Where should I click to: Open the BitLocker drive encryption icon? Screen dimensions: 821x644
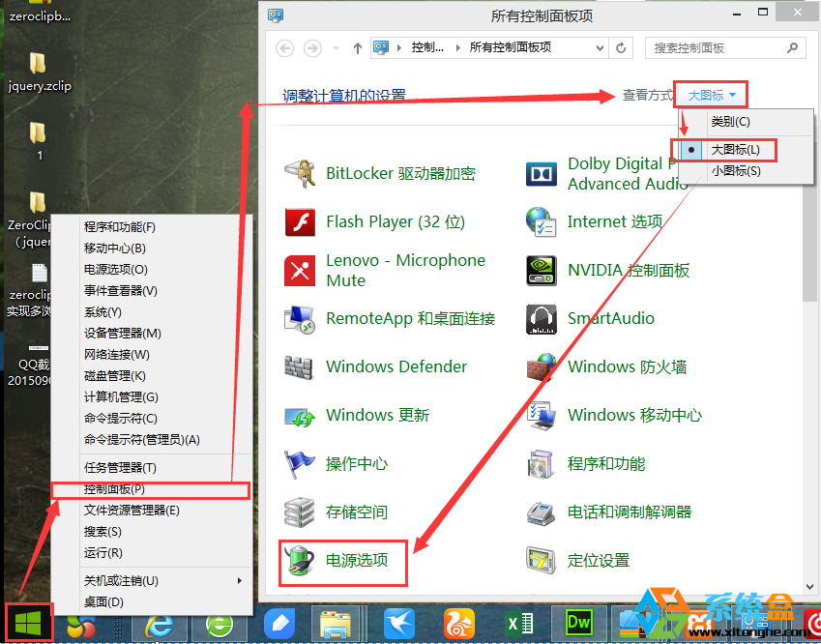coord(300,173)
